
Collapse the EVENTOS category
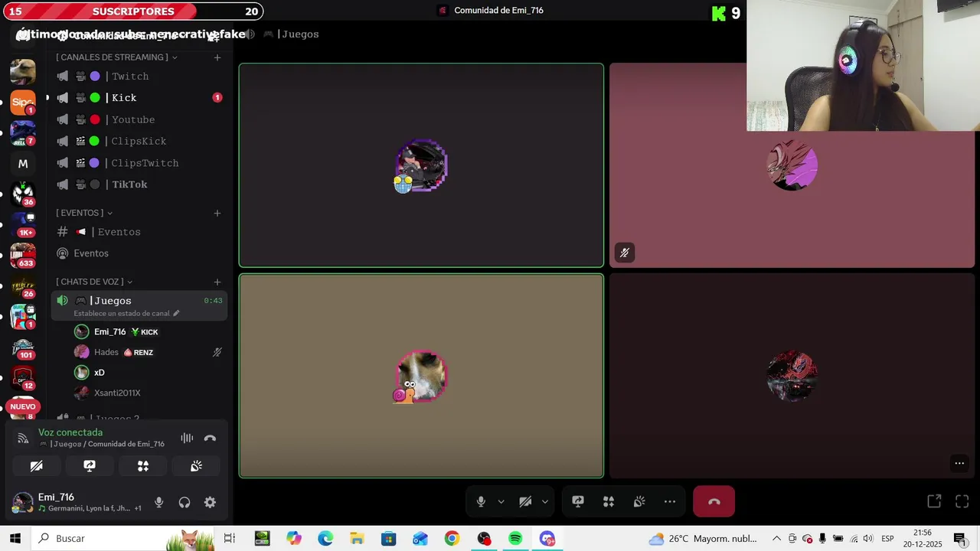(83, 213)
